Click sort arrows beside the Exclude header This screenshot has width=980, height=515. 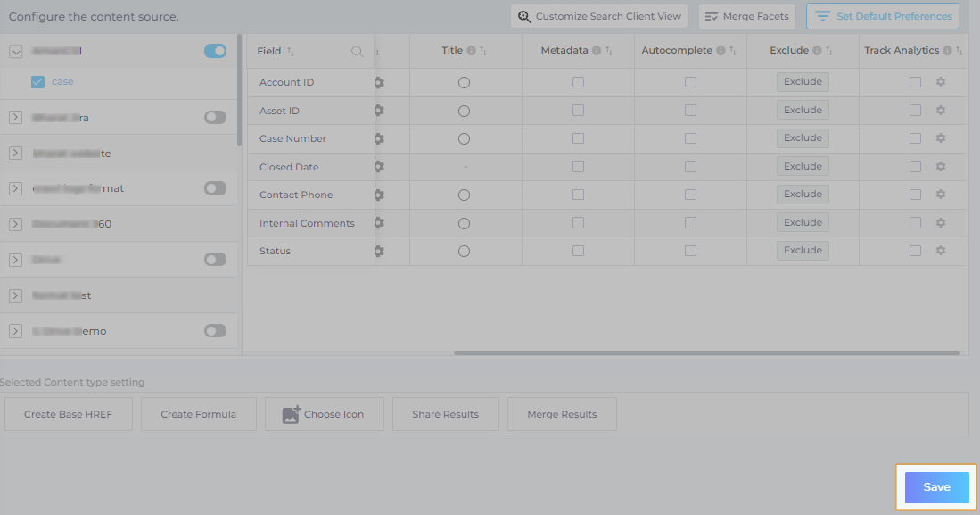tap(830, 51)
